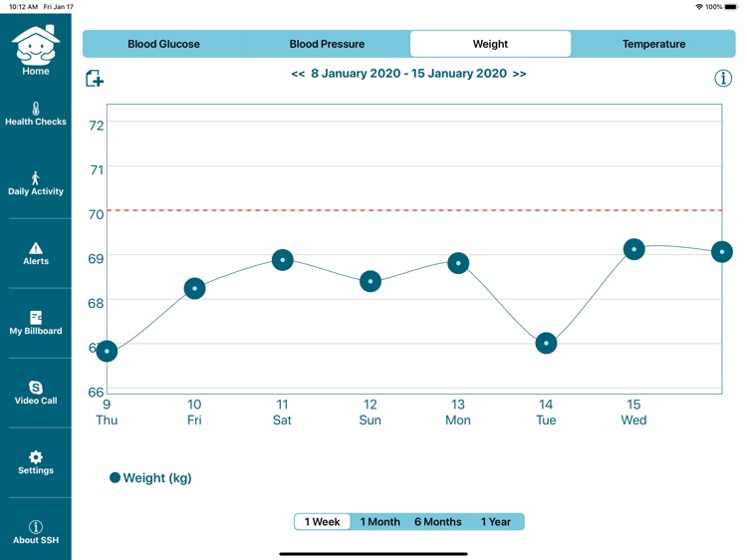Screen dimensions: 747x560
Task: Go to previous week with << arrows
Action: pos(298,74)
